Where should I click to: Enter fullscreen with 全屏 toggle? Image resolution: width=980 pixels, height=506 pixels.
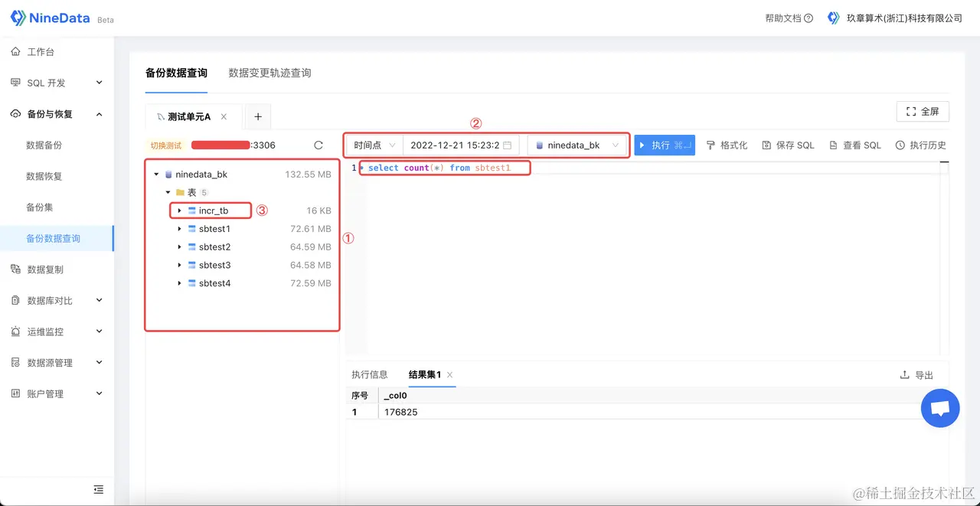click(923, 111)
